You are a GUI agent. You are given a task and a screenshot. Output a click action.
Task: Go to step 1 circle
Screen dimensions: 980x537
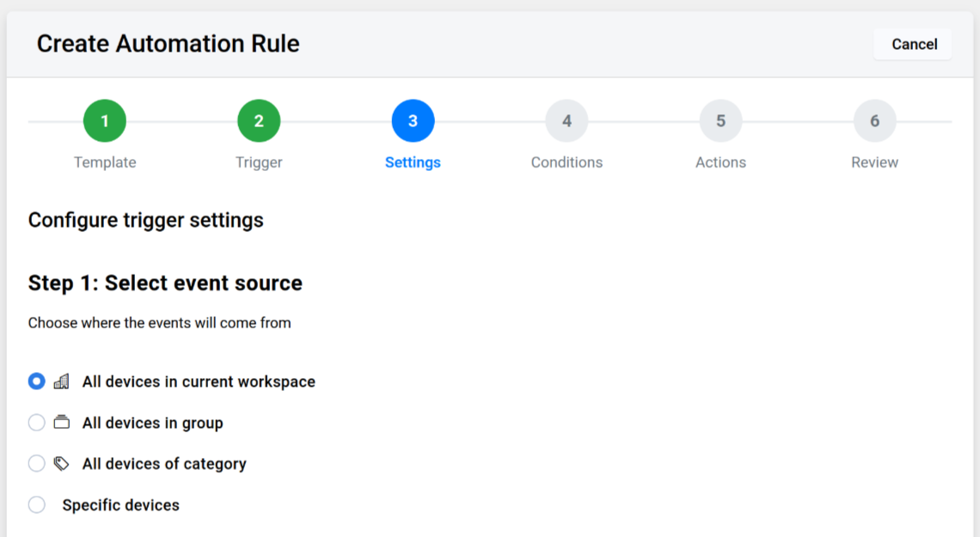[x=105, y=121]
